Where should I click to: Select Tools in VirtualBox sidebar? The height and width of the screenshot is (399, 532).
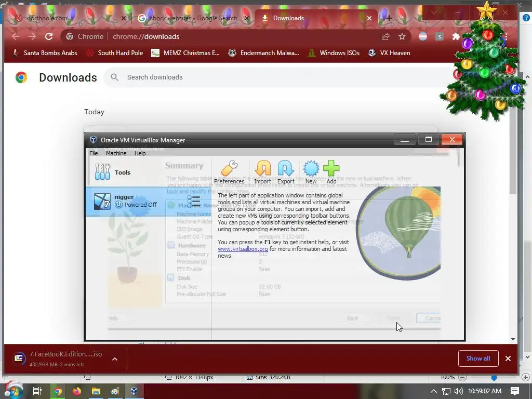pos(148,172)
